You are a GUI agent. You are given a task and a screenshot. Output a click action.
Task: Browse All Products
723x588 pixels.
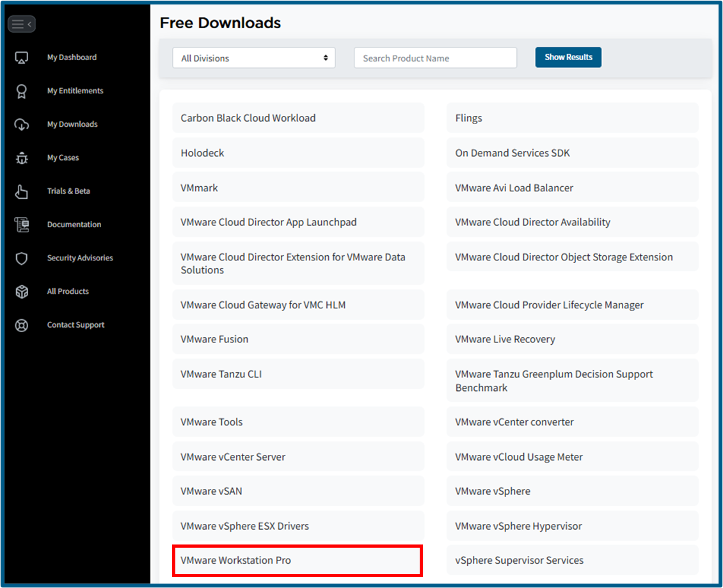(x=68, y=292)
